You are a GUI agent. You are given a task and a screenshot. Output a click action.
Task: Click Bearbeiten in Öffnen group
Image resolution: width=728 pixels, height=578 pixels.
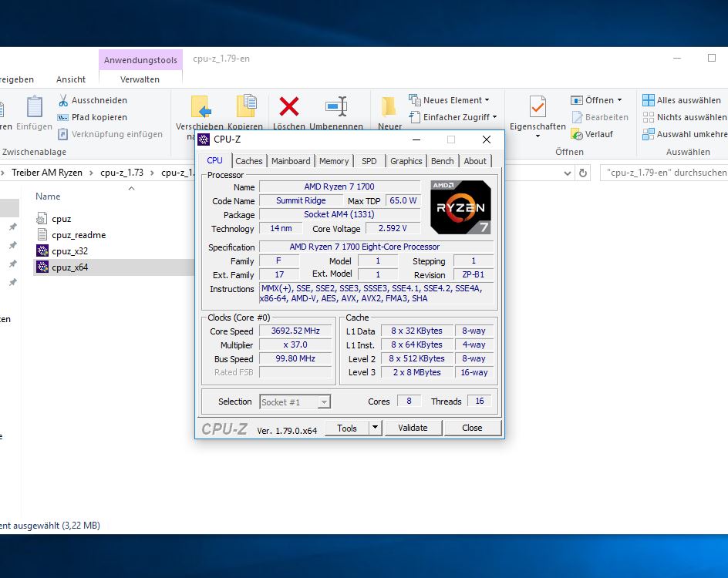pos(600,117)
